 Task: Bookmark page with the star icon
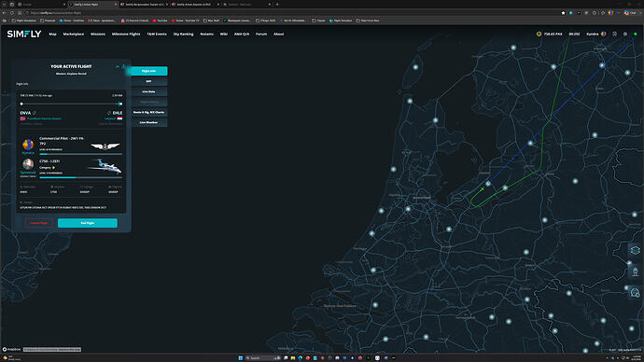click(x=563, y=13)
